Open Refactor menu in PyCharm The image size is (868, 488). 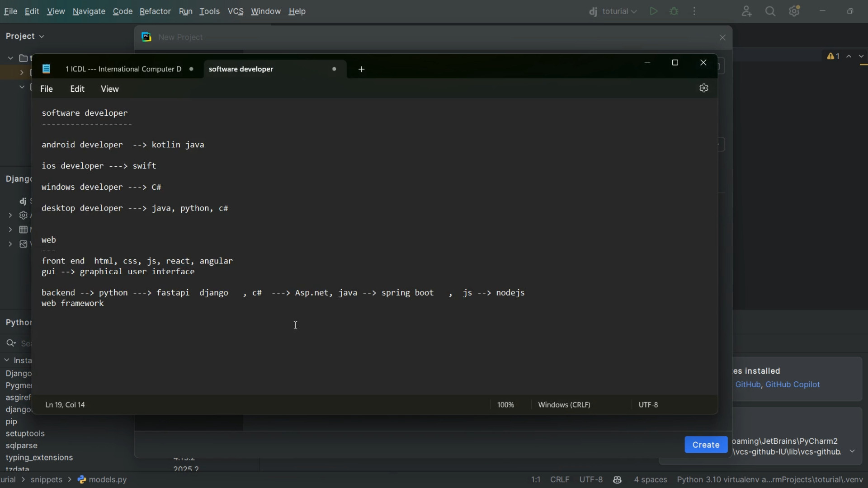click(x=155, y=12)
